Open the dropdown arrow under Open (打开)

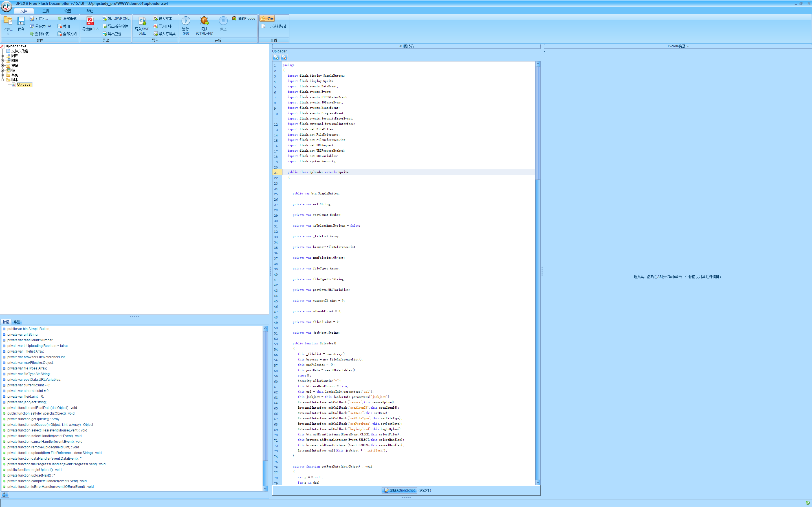pos(8,34)
